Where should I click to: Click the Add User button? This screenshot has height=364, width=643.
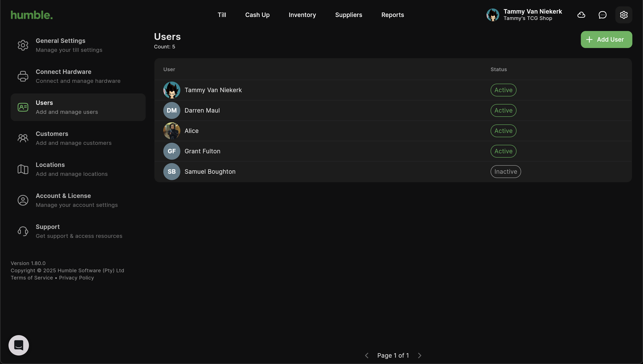[606, 39]
